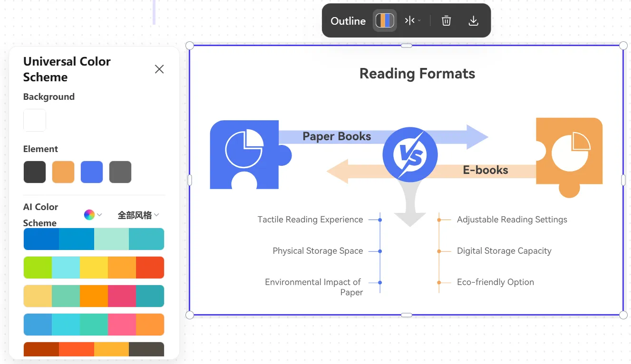Viewport: 631px width, 364px height.
Task: Apply the blue-teal AI color palette
Action: 94,239
